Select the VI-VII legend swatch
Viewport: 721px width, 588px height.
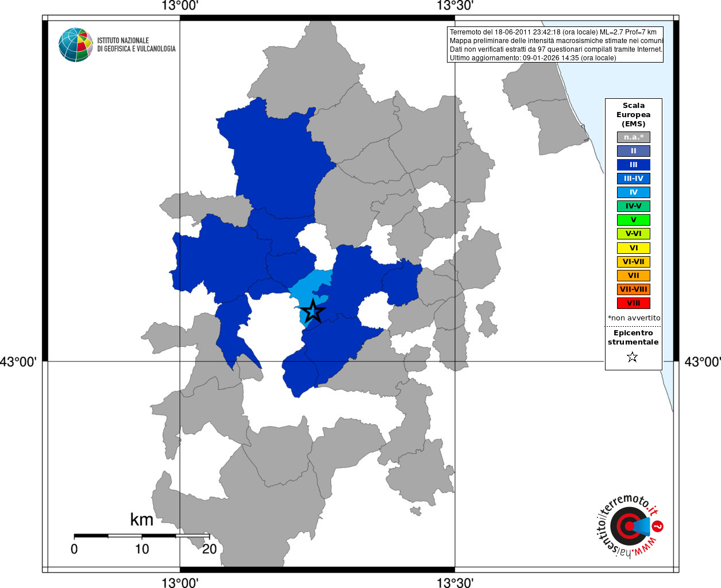[634, 262]
